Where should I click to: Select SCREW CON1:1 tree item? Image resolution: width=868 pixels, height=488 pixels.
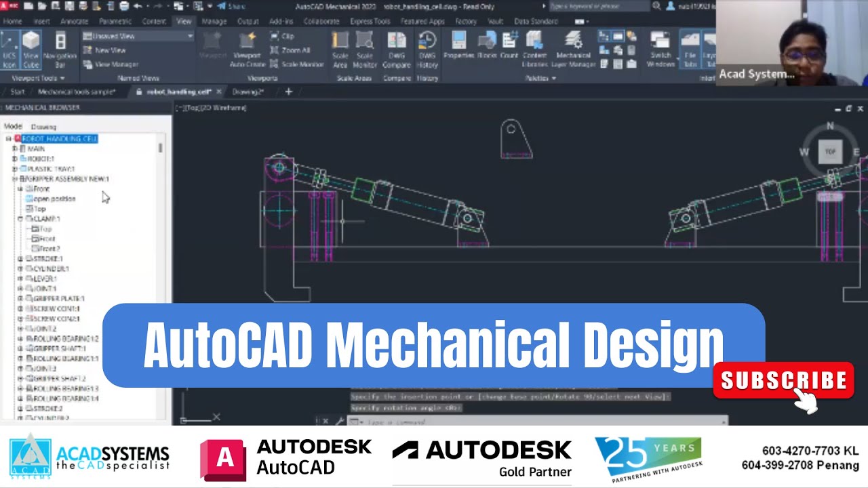[56, 308]
